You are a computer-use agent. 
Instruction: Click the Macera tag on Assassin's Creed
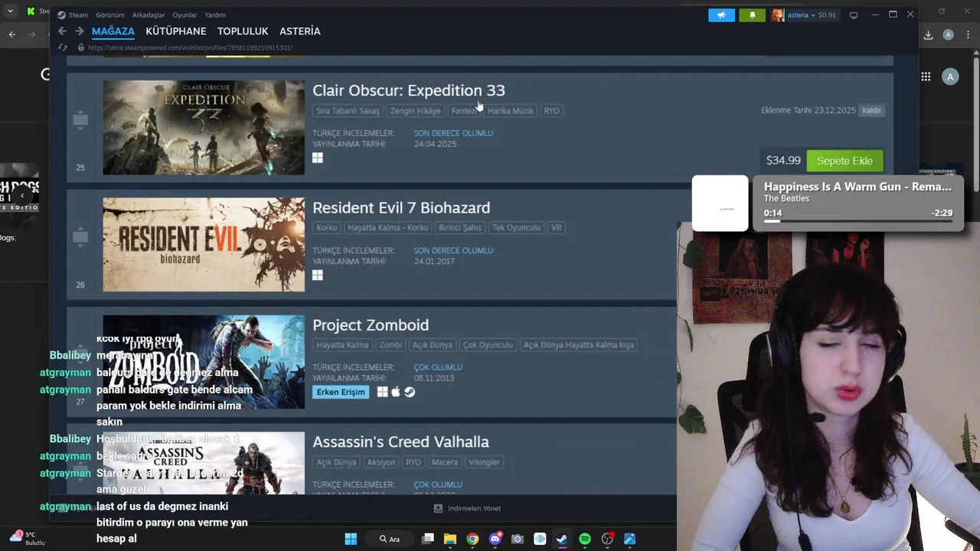pos(445,462)
